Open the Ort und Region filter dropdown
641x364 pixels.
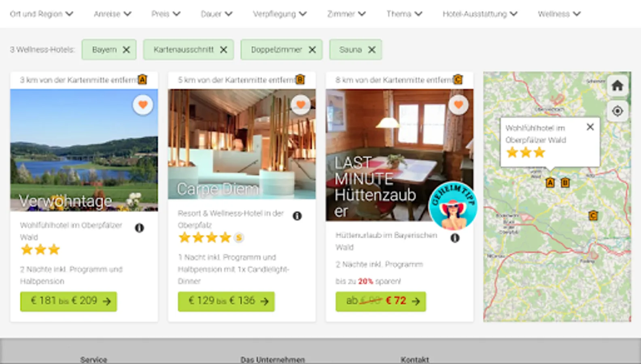pos(41,14)
